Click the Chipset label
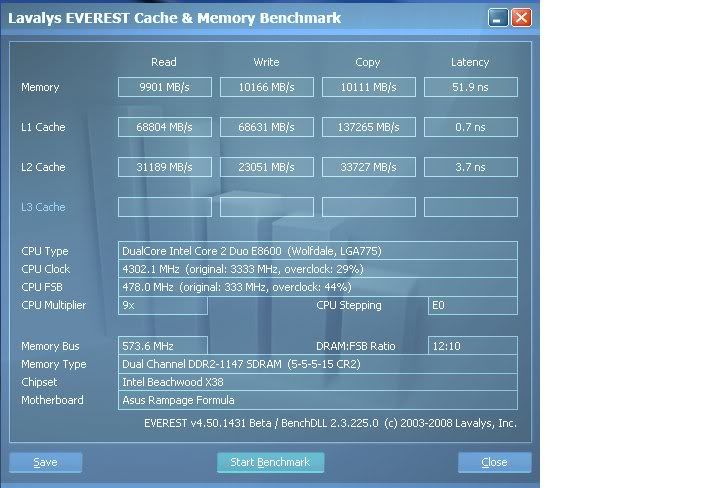 pyautogui.click(x=39, y=382)
